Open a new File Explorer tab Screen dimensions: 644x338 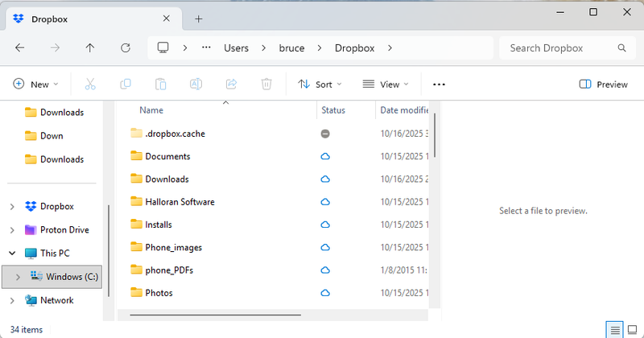click(199, 19)
